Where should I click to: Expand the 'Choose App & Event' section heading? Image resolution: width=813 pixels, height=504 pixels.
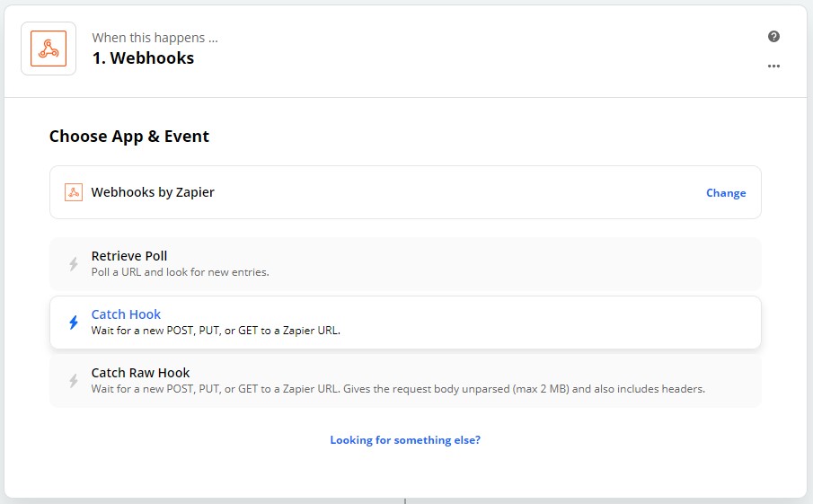(x=129, y=137)
